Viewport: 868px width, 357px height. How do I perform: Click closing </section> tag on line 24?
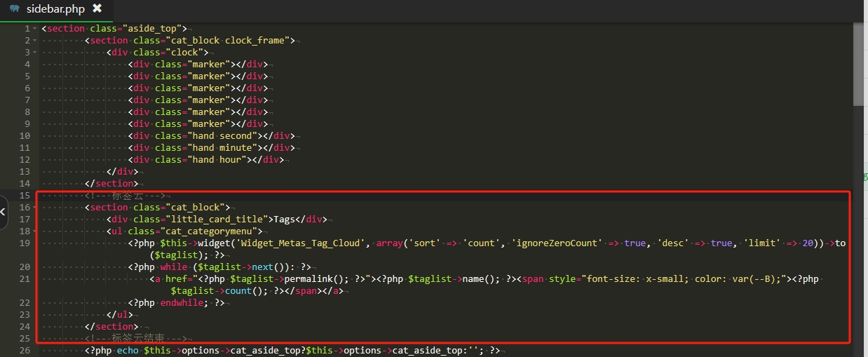pos(112,327)
